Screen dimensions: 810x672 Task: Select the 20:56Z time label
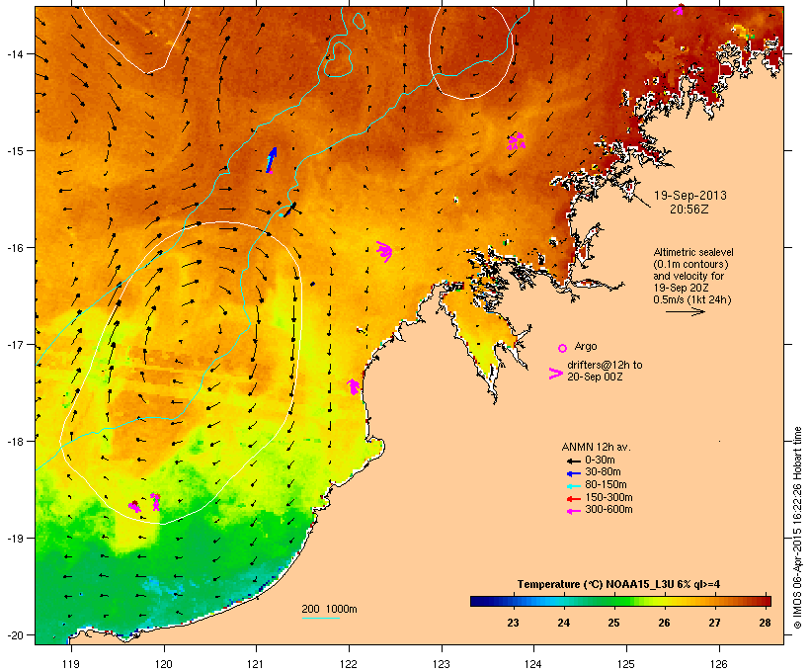[x=689, y=210]
